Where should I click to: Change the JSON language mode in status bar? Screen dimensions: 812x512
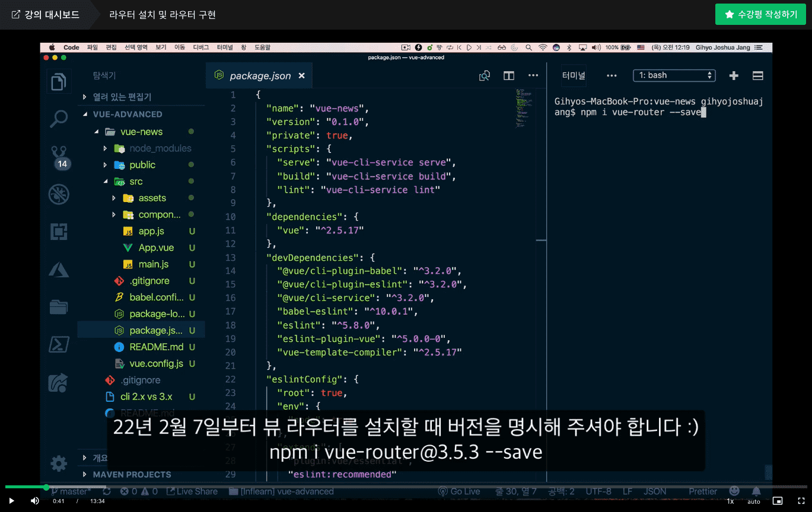click(655, 491)
